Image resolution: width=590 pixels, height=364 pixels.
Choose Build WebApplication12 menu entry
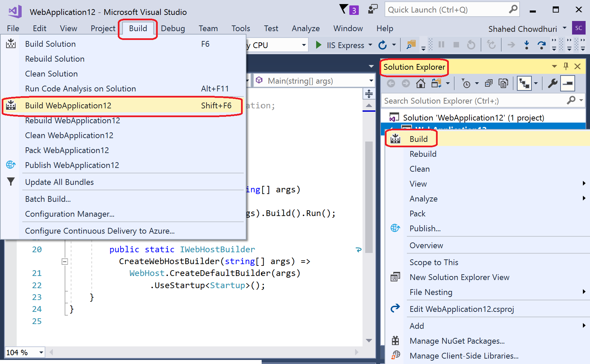tap(123, 106)
